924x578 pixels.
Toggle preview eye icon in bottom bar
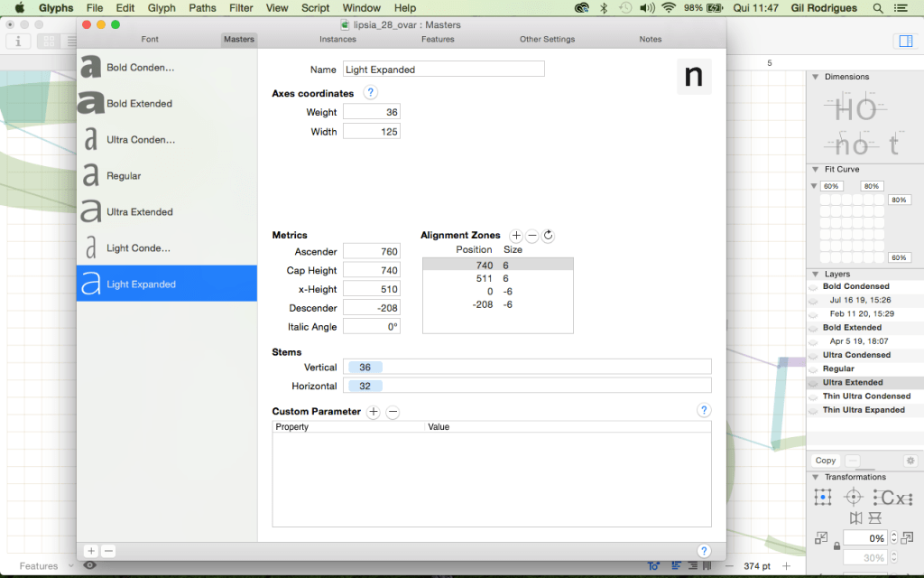pyautogui.click(x=89, y=566)
